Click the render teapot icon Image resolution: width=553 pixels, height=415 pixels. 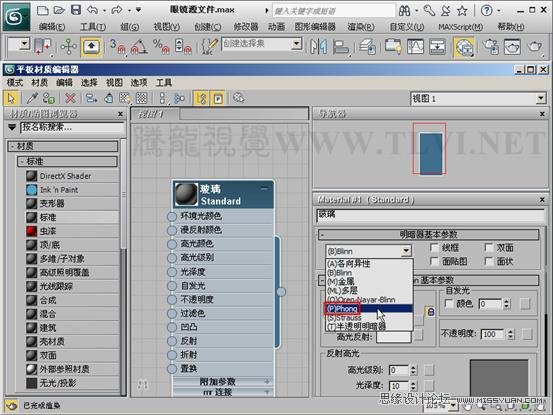pos(535,47)
